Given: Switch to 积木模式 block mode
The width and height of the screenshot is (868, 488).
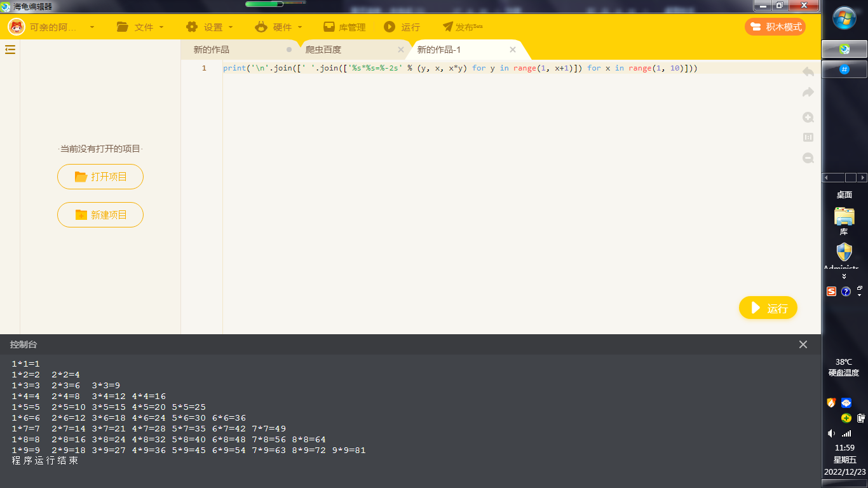Looking at the screenshot, I should coord(775,27).
